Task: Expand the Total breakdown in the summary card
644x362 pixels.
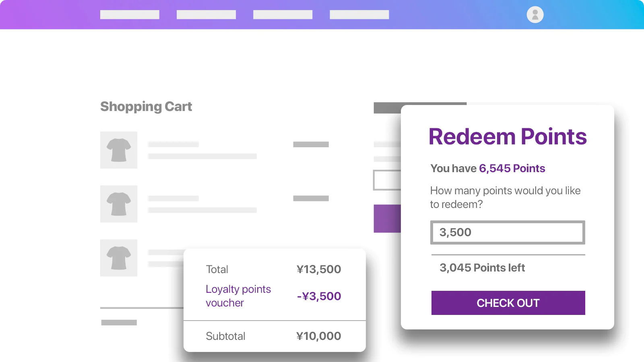Action: 273,269
